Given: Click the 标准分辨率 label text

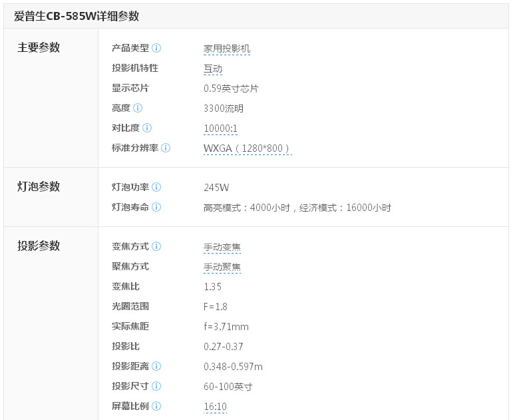Looking at the screenshot, I should pos(135,148).
